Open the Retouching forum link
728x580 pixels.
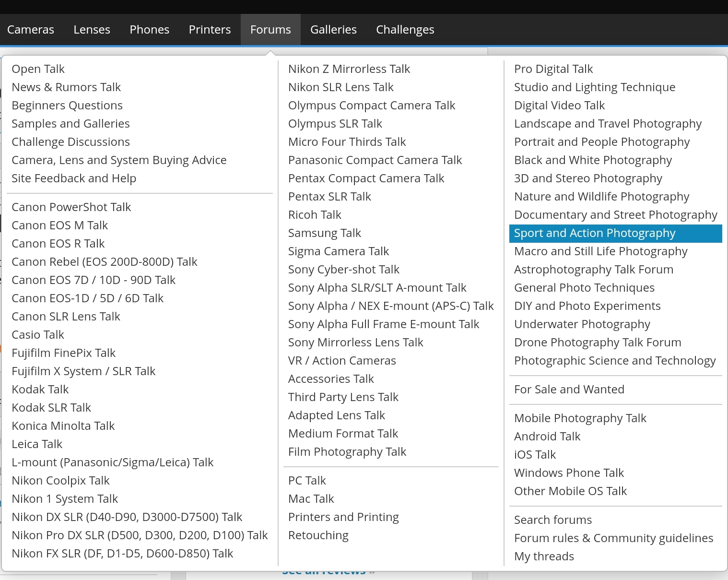pos(318,535)
